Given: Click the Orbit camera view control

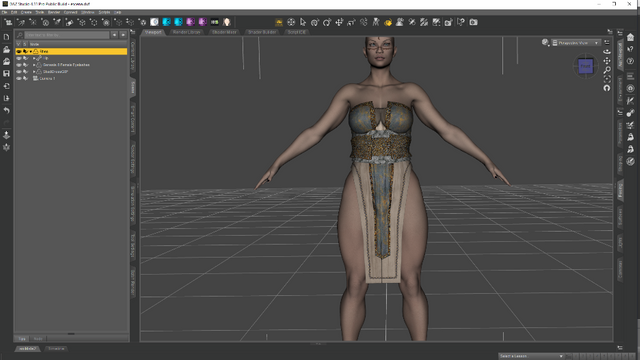Looking at the screenshot, I should pos(607,51).
